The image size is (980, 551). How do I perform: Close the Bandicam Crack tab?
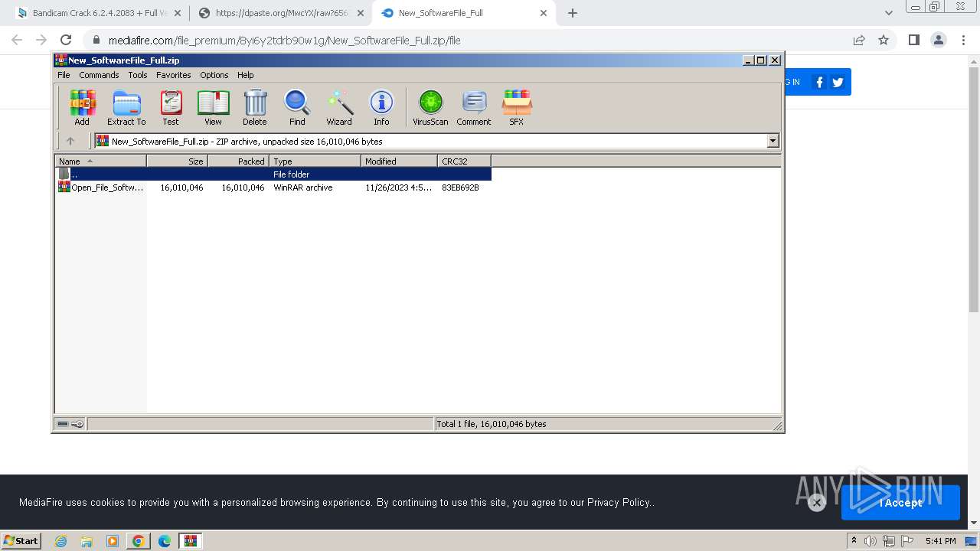[178, 13]
